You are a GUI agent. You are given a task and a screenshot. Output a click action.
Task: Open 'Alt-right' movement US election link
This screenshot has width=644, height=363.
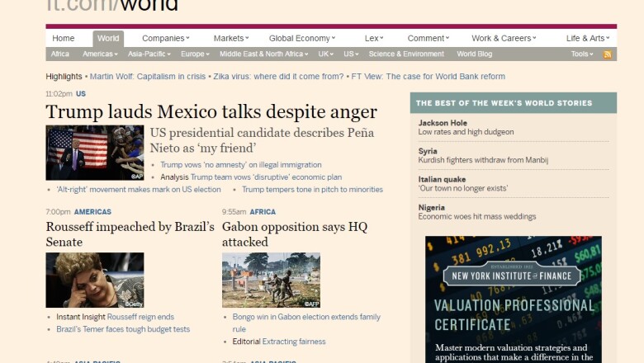pos(139,190)
